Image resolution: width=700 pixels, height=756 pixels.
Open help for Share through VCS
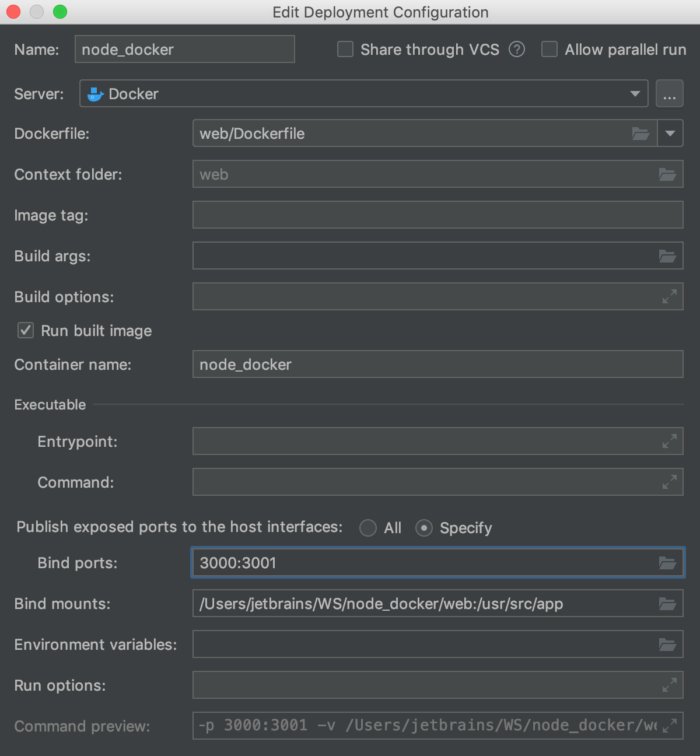(x=517, y=50)
